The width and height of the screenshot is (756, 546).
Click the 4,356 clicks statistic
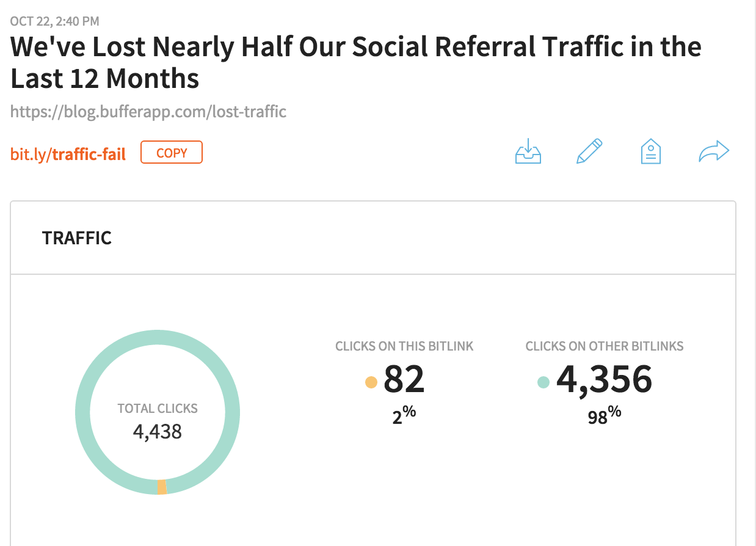605,379
